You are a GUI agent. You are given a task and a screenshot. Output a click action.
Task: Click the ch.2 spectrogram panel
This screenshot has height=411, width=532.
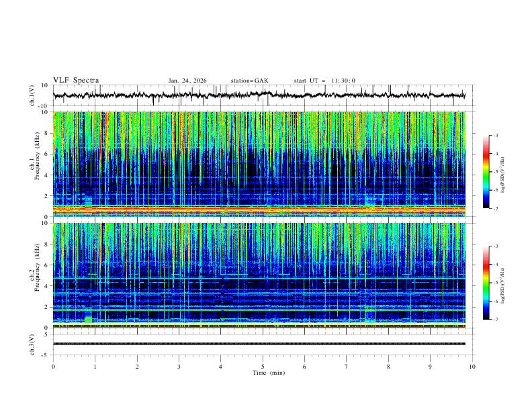pos(259,275)
